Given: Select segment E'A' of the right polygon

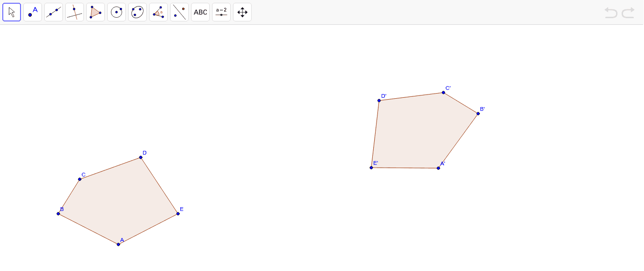Looking at the screenshot, I should coord(405,168).
